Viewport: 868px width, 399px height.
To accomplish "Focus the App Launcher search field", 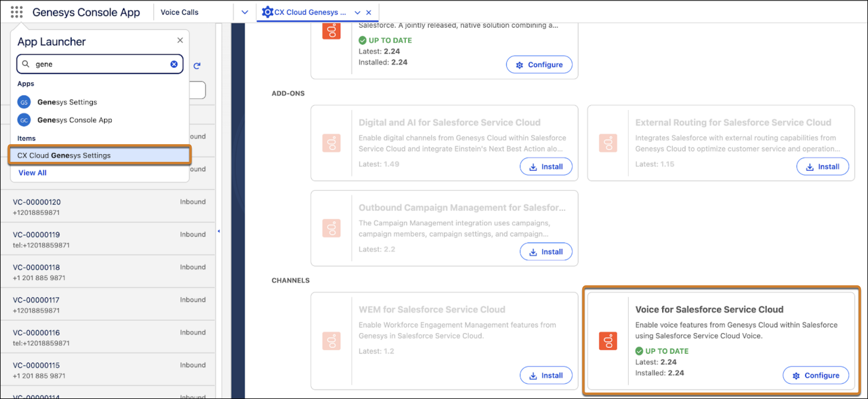I will 100,64.
